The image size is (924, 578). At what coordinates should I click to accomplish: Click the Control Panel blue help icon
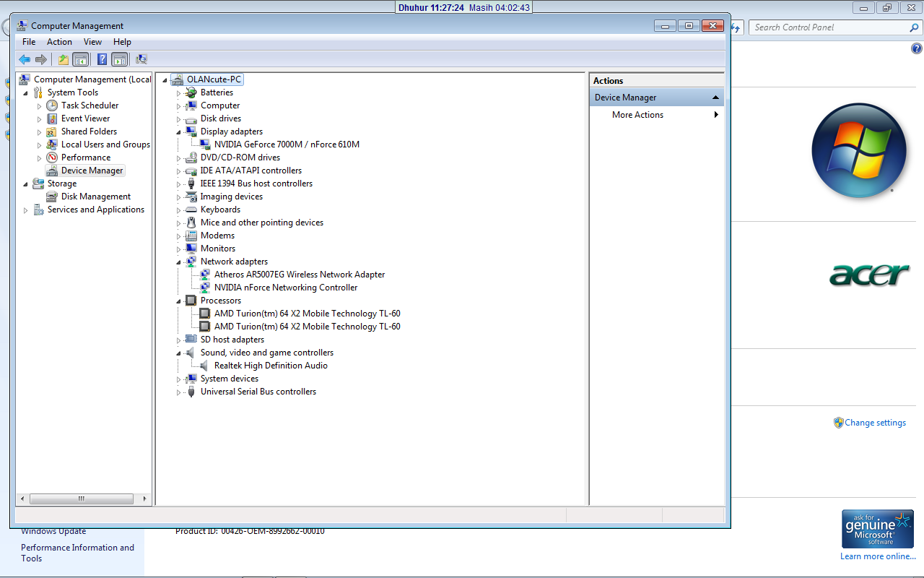tap(917, 49)
